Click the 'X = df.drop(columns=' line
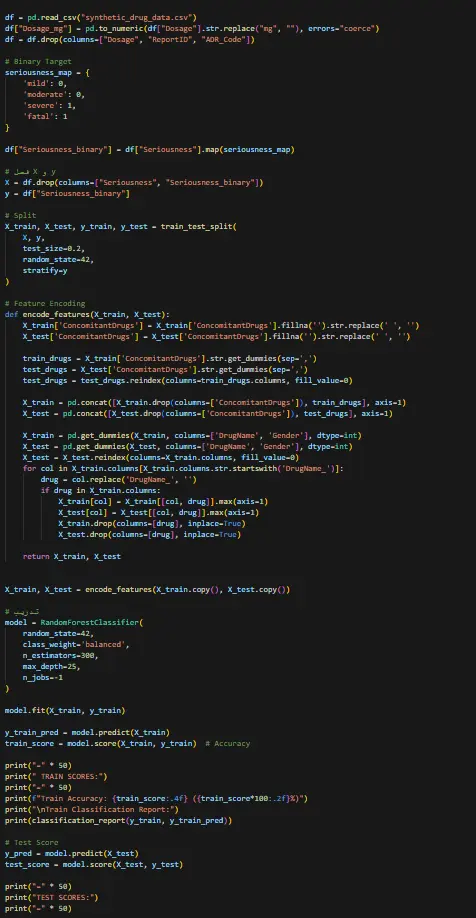476x918 pixels. [x=133, y=182]
